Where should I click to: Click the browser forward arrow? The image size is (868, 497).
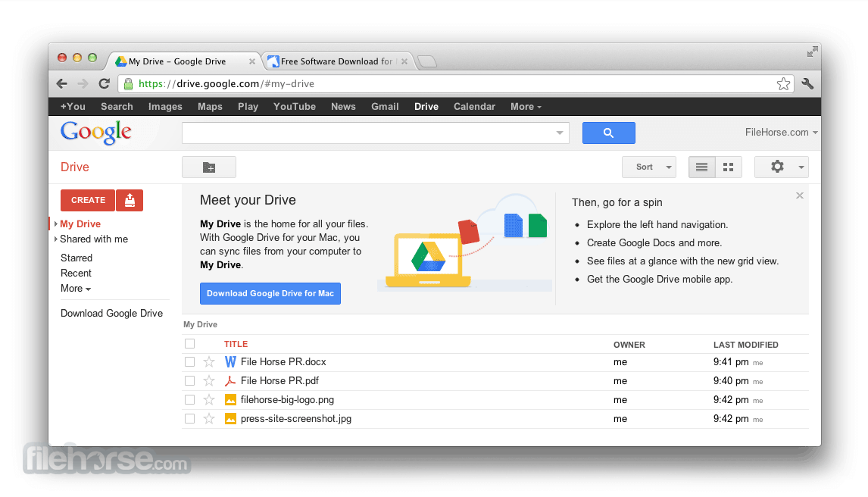point(83,83)
